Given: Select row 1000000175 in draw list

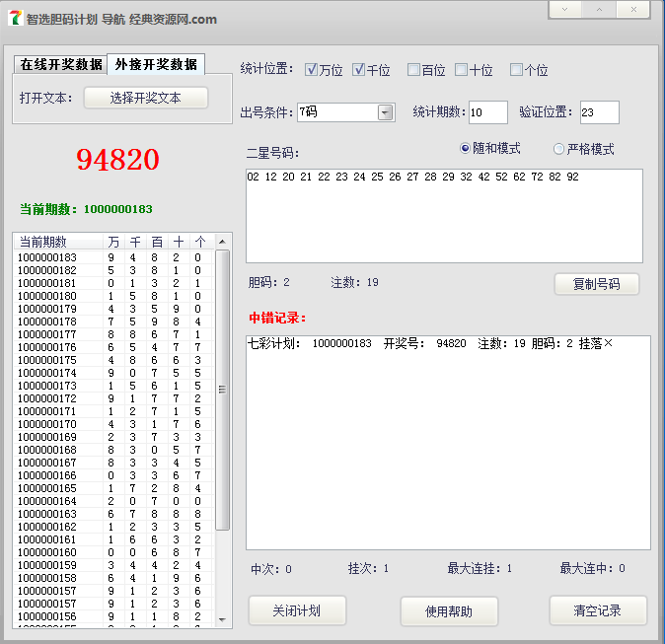Looking at the screenshot, I should tap(113, 360).
